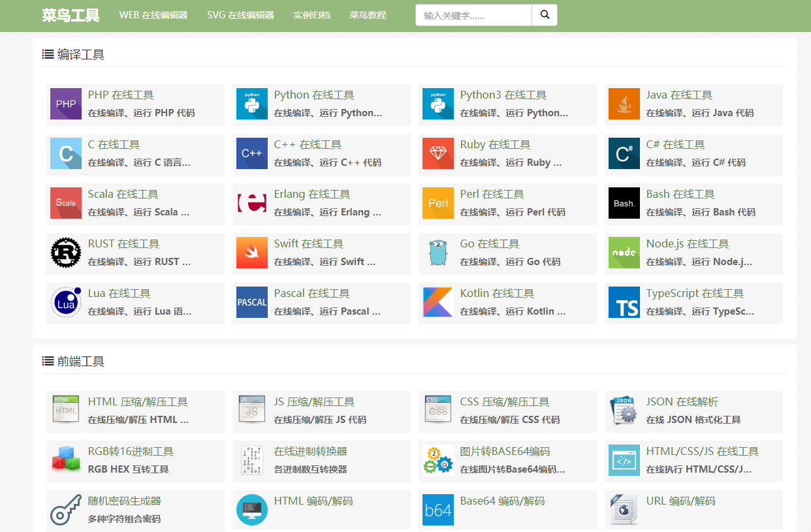Click the orange Swift bird icon
This screenshot has width=811, height=532.
(252, 253)
